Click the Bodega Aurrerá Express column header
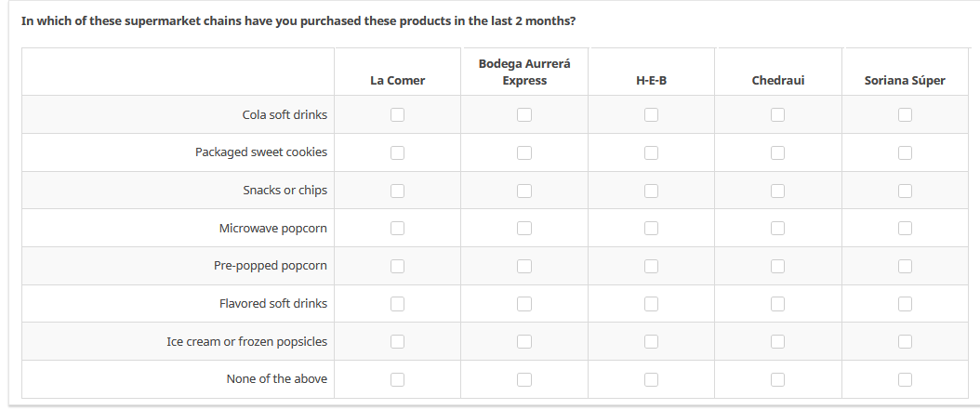This screenshot has height=409, width=980. click(x=524, y=73)
